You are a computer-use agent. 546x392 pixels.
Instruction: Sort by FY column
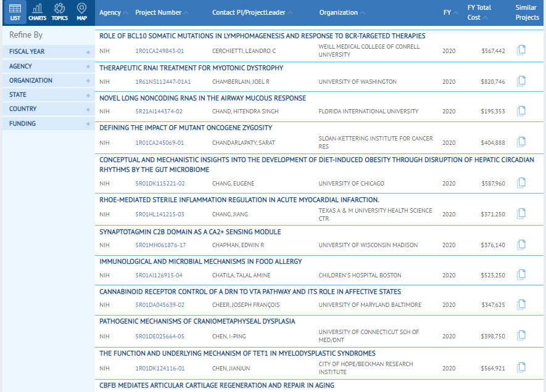pos(450,12)
